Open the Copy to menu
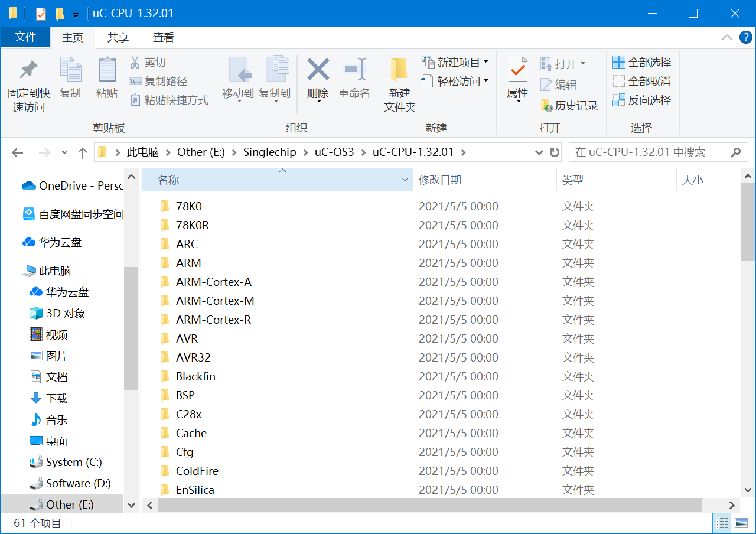Viewport: 756px width, 534px height. 275,80
